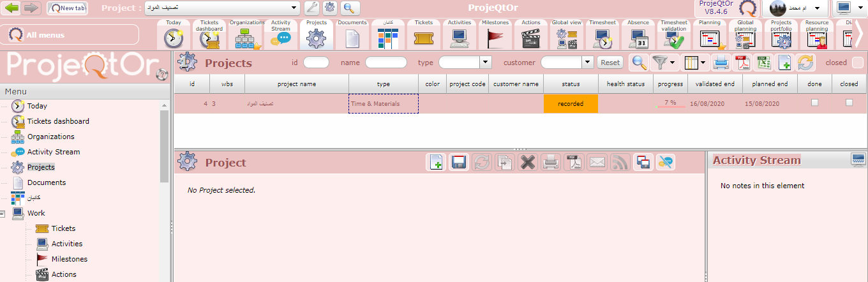
Task: Expand the type filter dropdown
Action: (x=485, y=63)
